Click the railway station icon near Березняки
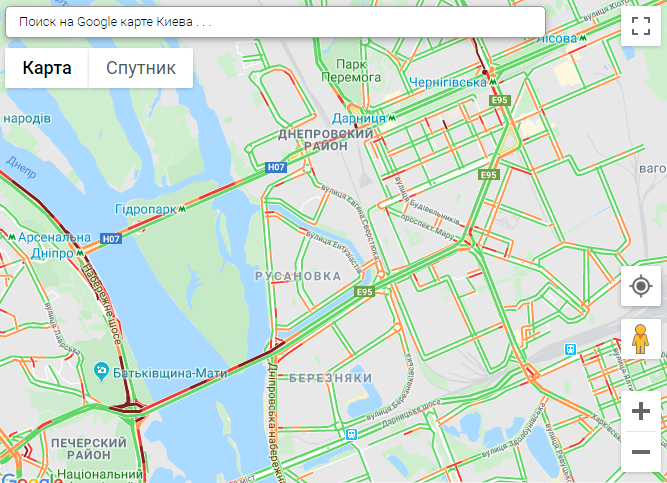667x483 pixels. coord(351,434)
